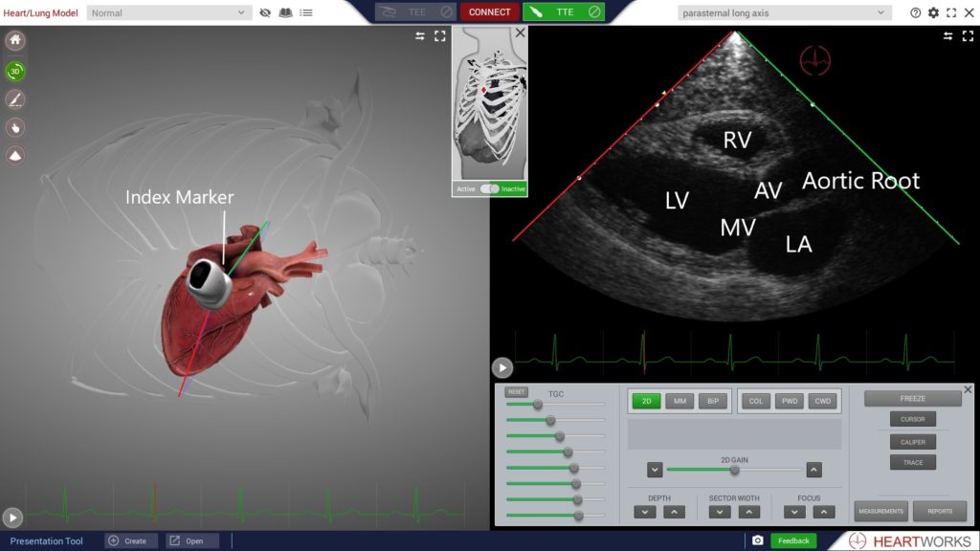Viewport: 980px width, 551px height.
Task: Adjust the 2D GAIN slider handle
Action: click(735, 470)
